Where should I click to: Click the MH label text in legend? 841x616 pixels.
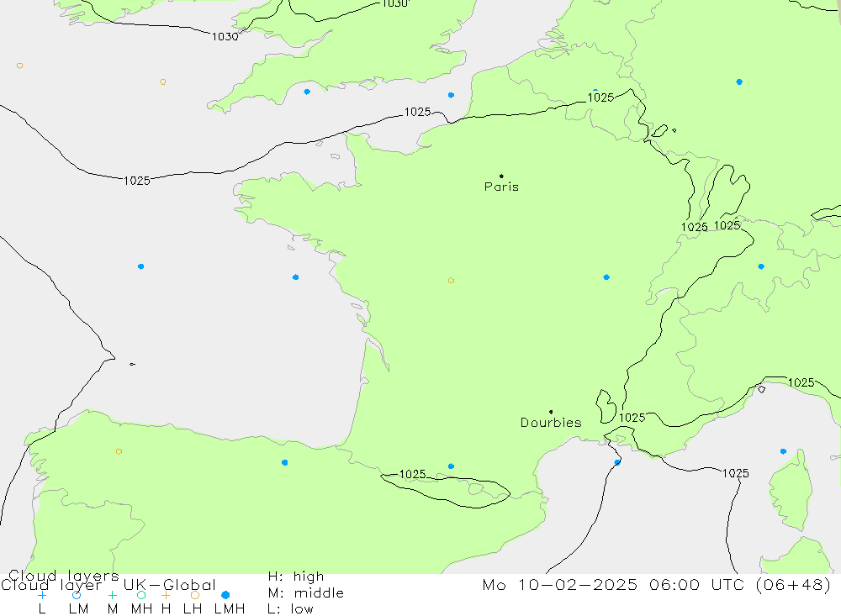(x=141, y=609)
